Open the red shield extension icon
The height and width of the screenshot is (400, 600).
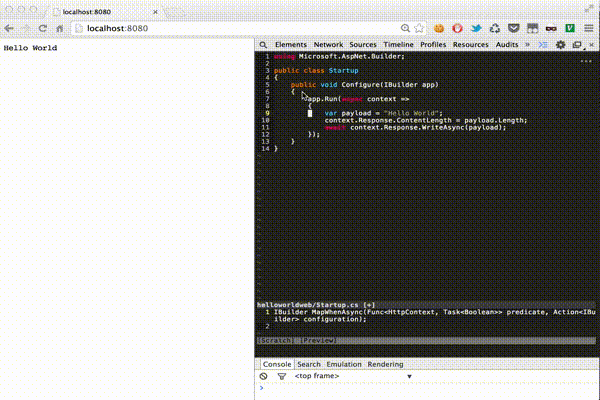(457, 28)
